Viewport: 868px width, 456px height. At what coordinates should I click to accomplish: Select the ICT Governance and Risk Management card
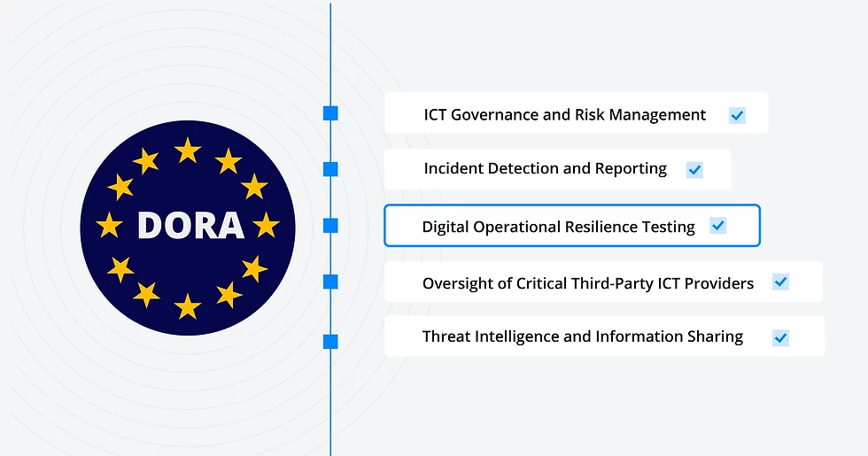click(577, 113)
